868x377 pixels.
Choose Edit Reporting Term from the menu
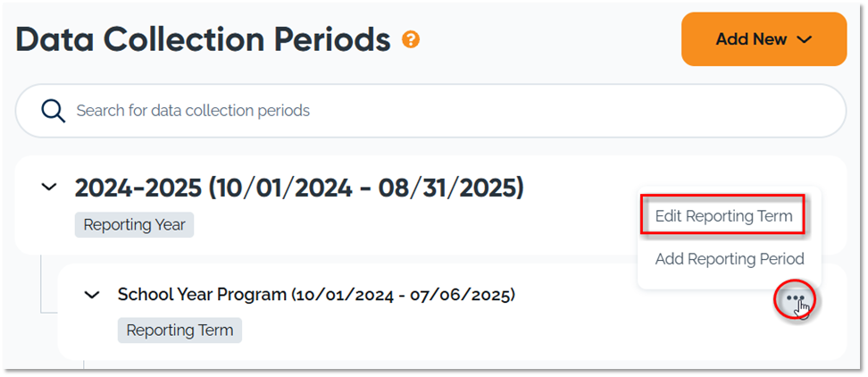click(x=723, y=216)
